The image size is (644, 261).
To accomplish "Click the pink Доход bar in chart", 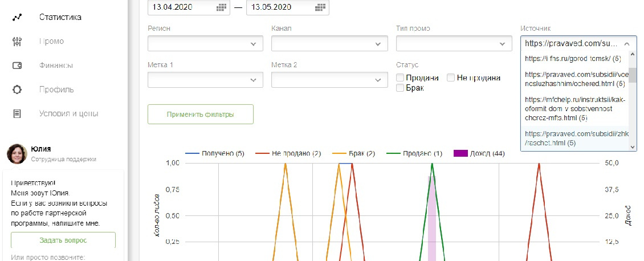I will [x=431, y=218].
